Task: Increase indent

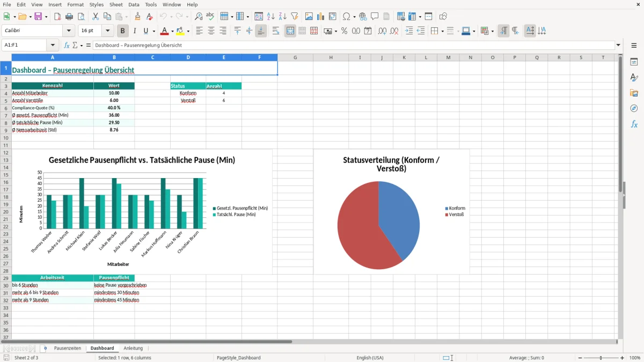Action: tap(409, 31)
